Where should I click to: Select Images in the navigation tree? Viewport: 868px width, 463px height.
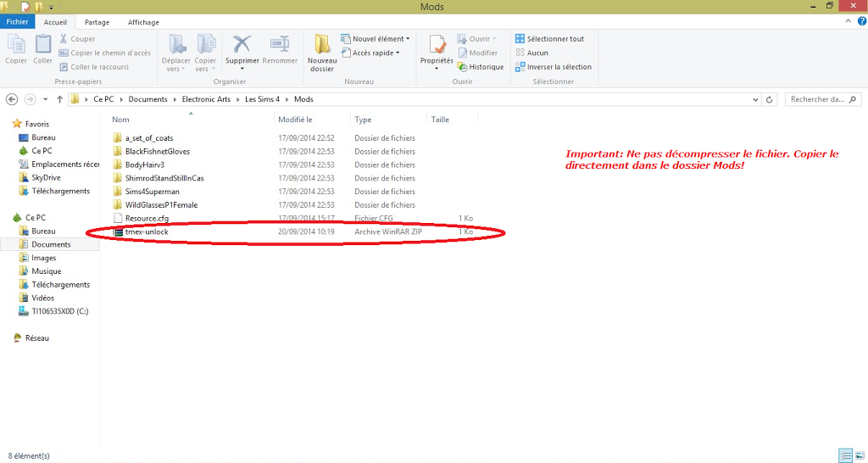coord(37,258)
